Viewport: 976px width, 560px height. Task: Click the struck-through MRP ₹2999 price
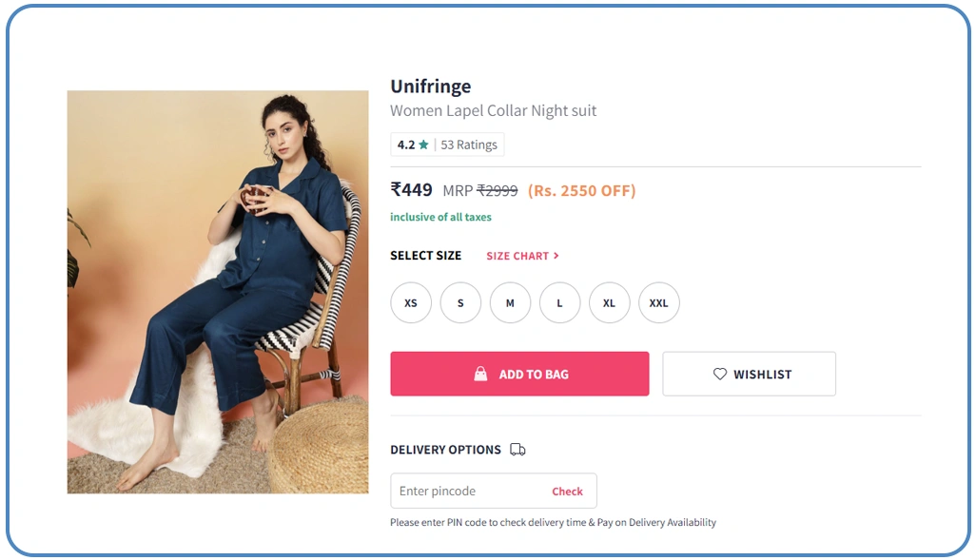coord(497,191)
